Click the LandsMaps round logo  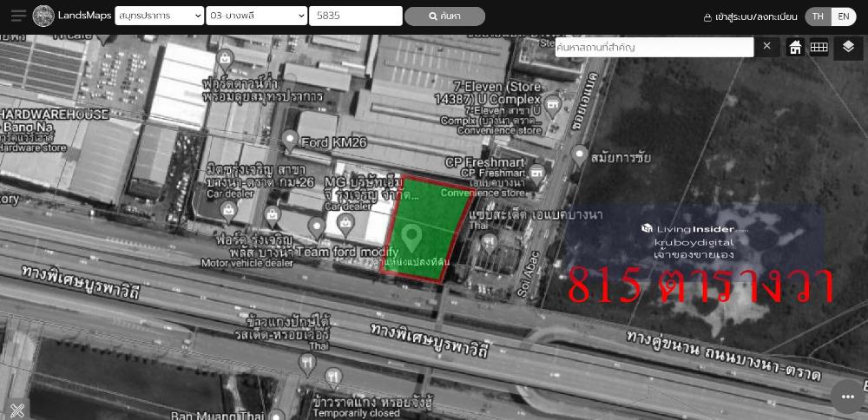point(43,16)
